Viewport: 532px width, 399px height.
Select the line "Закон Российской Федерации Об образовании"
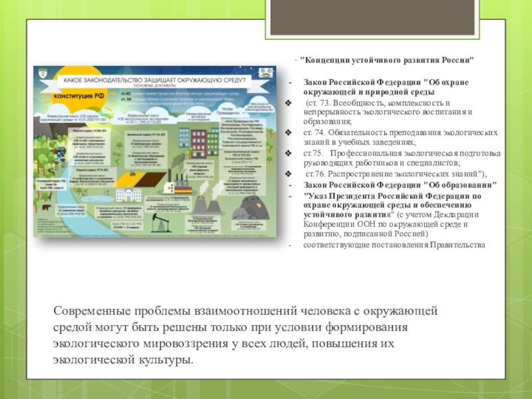(x=400, y=186)
